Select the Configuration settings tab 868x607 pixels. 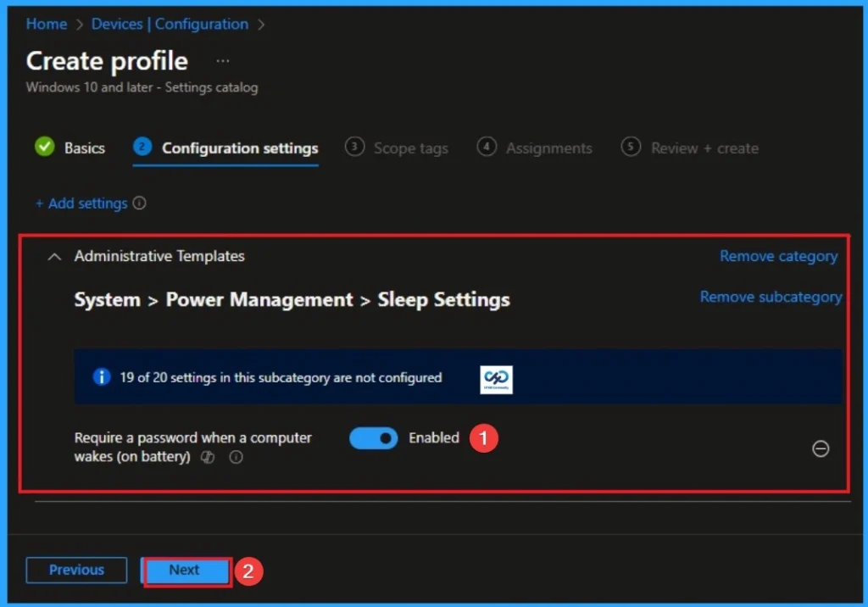pos(240,148)
